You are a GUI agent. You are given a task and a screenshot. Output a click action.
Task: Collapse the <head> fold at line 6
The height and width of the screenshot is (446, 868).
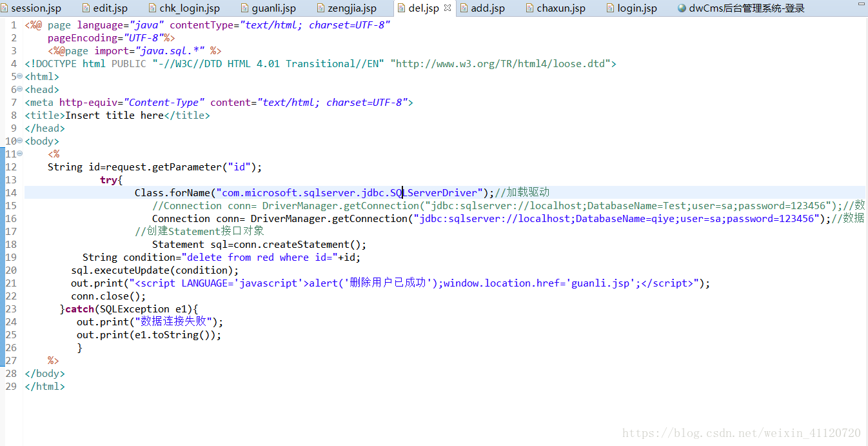[19, 90]
